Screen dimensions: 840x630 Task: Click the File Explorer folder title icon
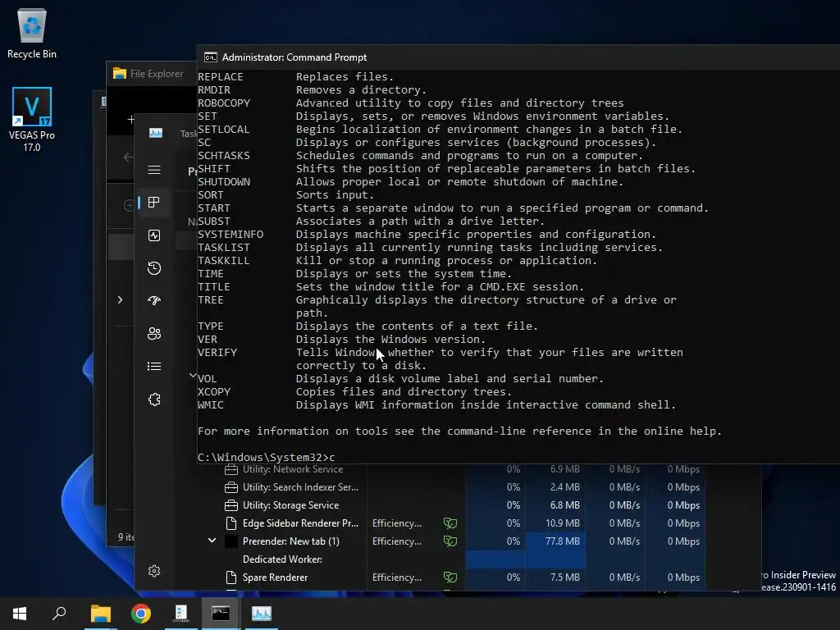click(120, 73)
